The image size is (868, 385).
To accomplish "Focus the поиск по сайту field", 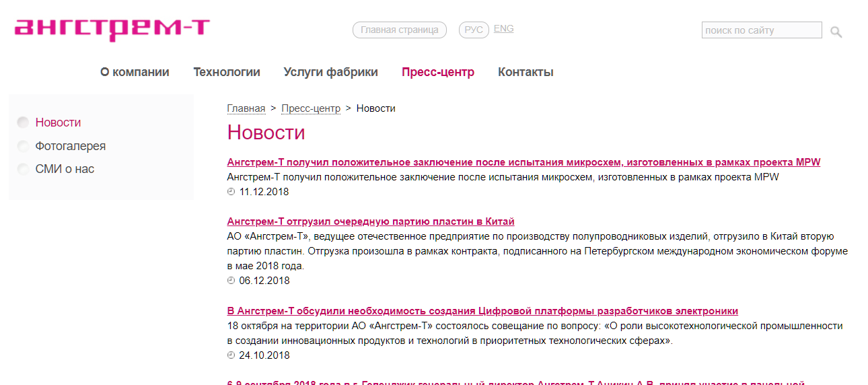I will [762, 30].
